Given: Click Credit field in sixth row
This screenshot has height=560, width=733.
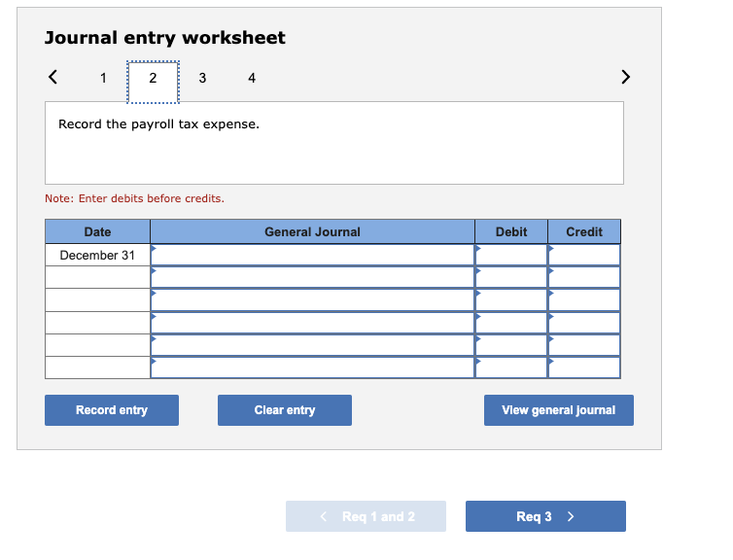Looking at the screenshot, I should pyautogui.click(x=584, y=367).
